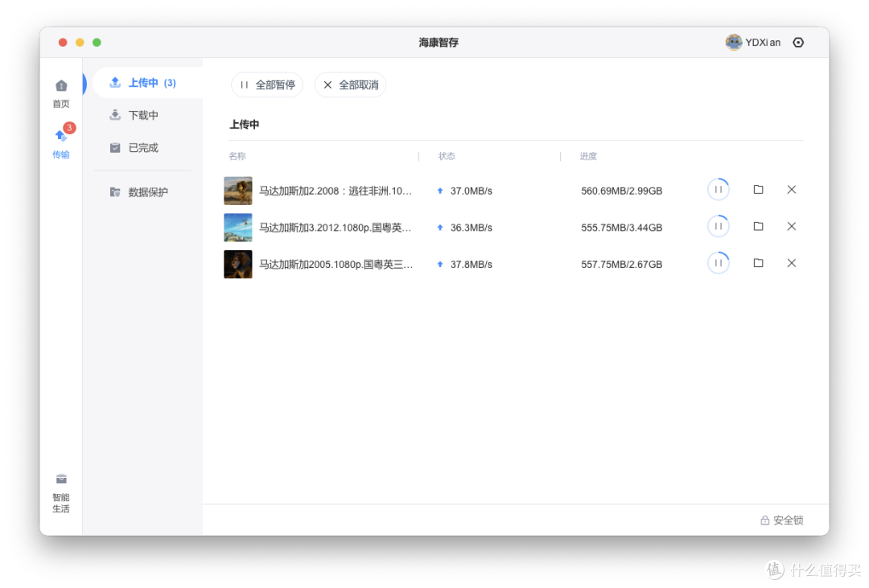Click the settings icon beside YDXian
Screen dimensions: 869x588
tap(798, 42)
